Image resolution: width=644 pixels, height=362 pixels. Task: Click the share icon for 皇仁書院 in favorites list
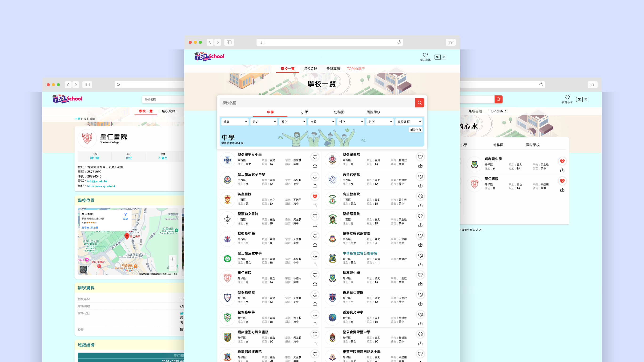pyautogui.click(x=562, y=190)
